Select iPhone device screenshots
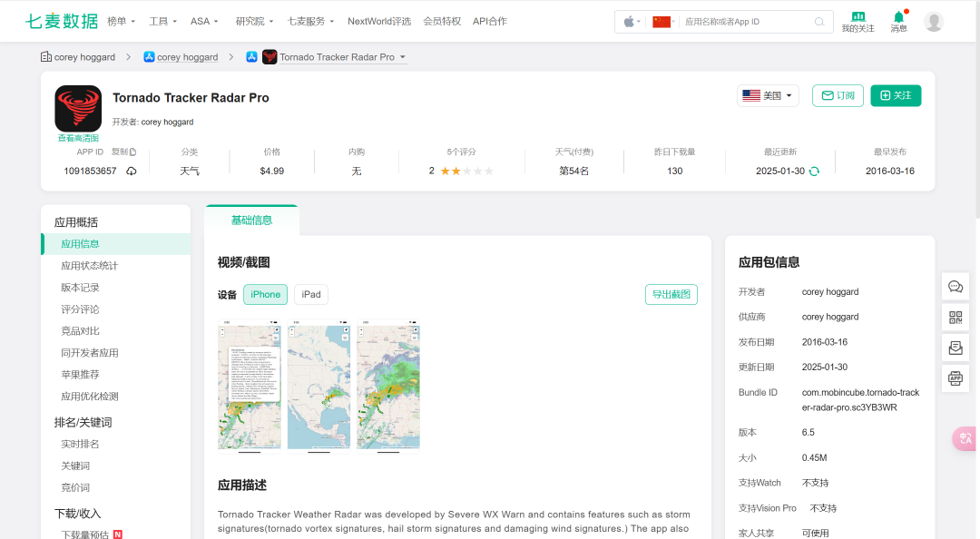This screenshot has height=539, width=980. point(266,295)
